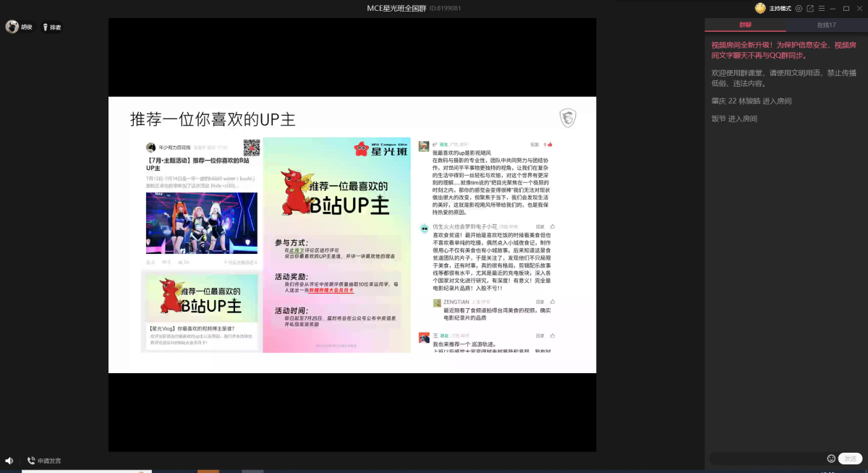This screenshot has height=473, width=868.
Task: Click the 胡俊 user avatar
Action: (x=12, y=27)
